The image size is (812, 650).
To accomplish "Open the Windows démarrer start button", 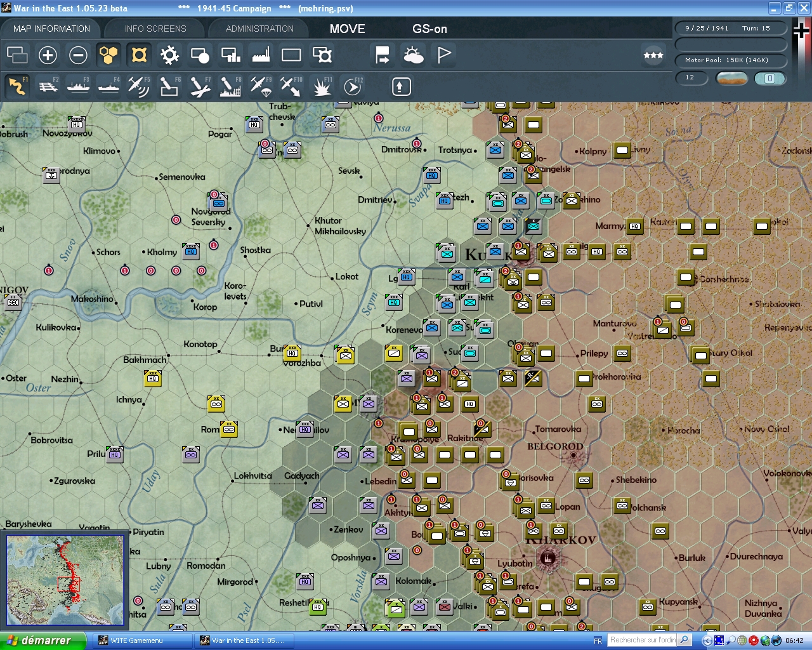I will (x=43, y=640).
